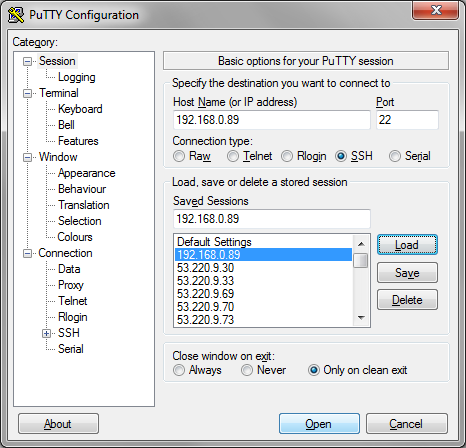Click the Open button to connect
This screenshot has height=448, width=466.
point(319,424)
